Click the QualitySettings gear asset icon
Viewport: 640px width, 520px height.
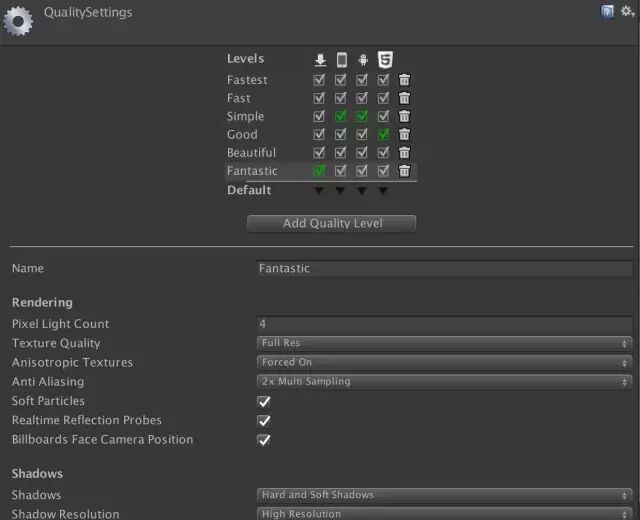tap(18, 21)
